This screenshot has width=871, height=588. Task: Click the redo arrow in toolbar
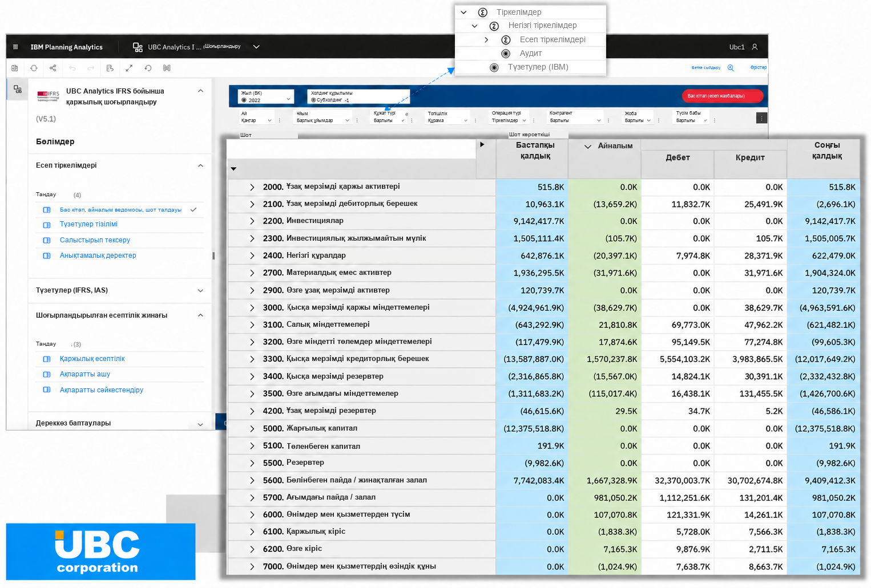tap(91, 68)
